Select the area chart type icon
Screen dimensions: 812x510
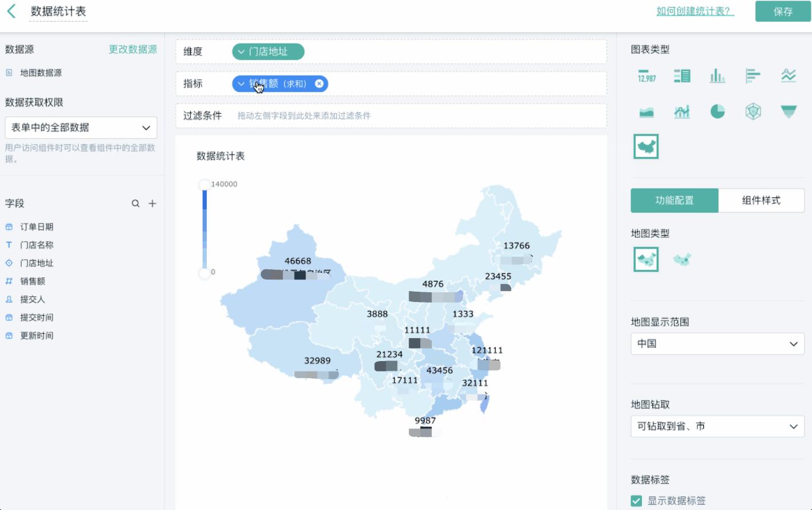pyautogui.click(x=646, y=111)
